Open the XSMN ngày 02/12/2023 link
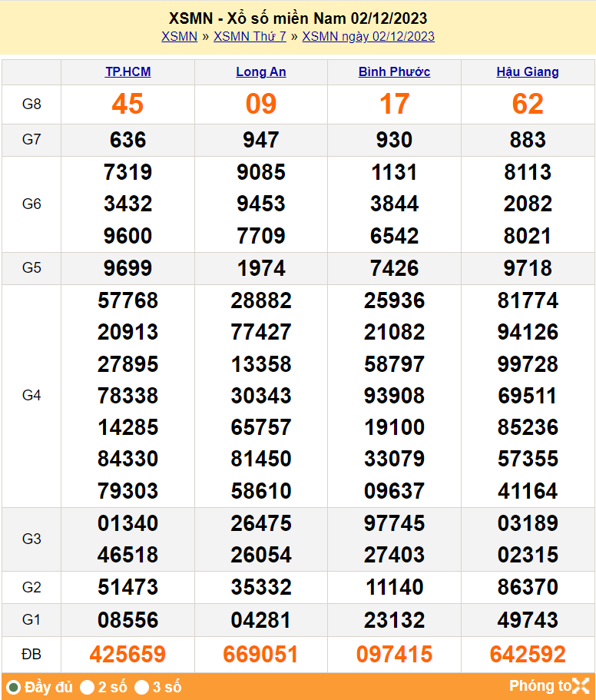Viewport: 596px width, 700px height. (368, 36)
